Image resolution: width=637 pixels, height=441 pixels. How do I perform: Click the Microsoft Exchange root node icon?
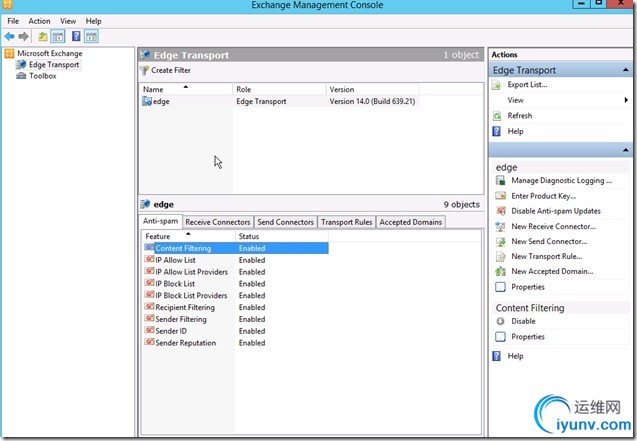point(9,53)
